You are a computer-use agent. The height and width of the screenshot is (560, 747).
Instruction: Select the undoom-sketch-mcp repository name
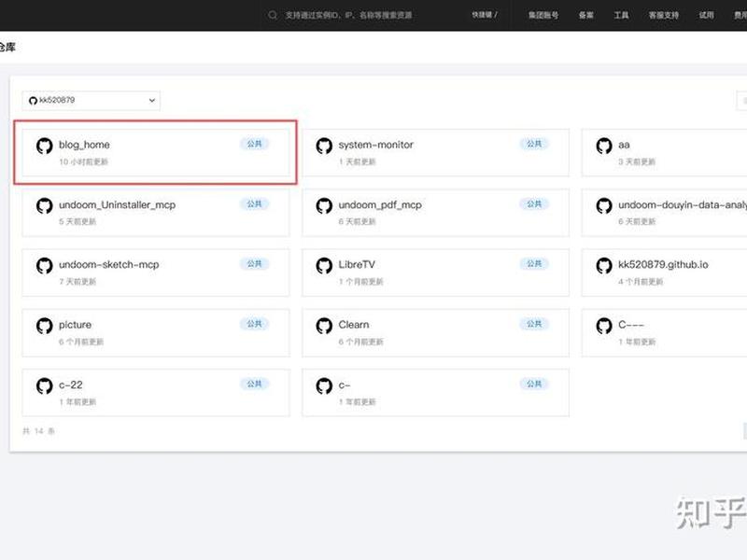click(109, 264)
